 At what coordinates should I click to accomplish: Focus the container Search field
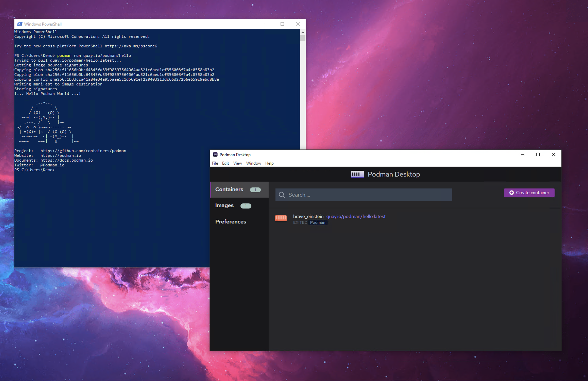coord(368,195)
